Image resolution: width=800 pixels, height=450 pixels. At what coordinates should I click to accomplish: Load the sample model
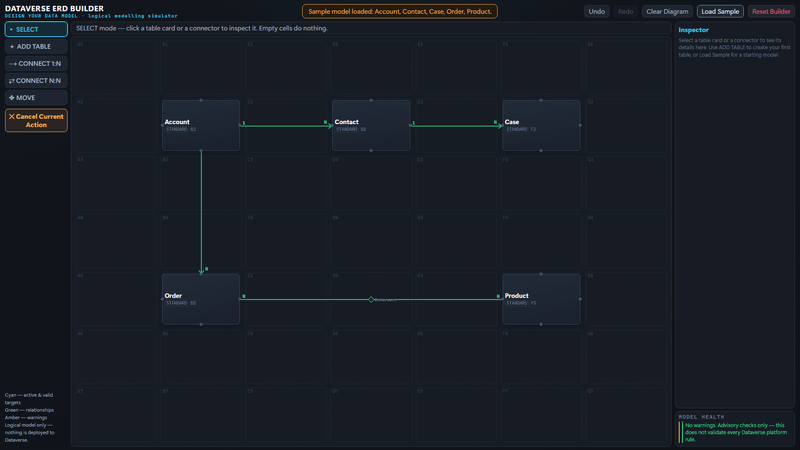[720, 11]
